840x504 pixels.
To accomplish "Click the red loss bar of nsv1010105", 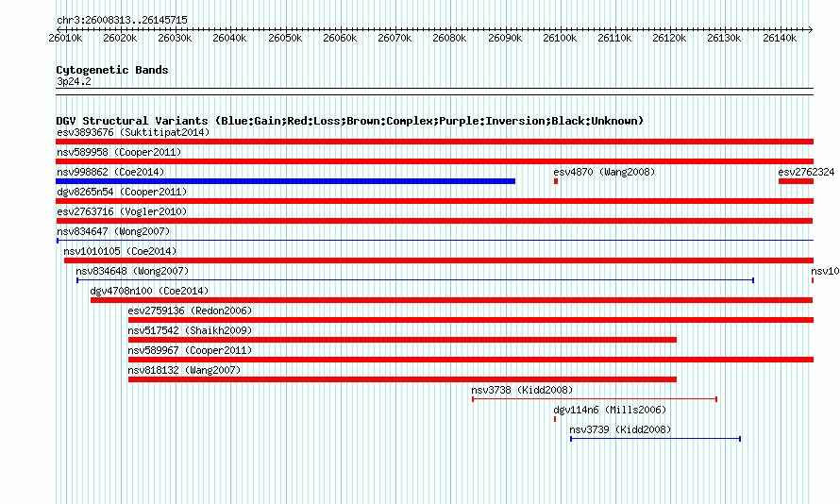I will 439,260.
